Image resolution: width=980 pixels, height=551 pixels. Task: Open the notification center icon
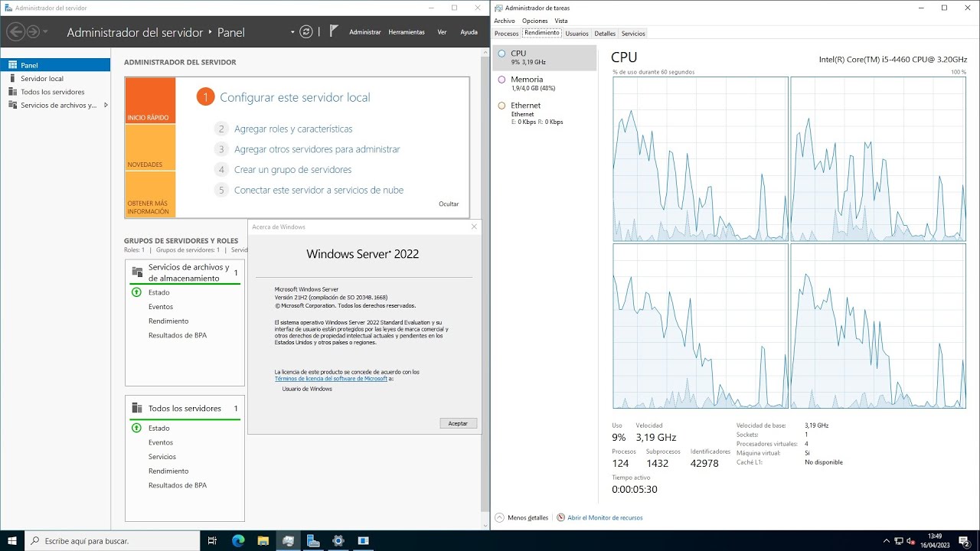tap(965, 540)
